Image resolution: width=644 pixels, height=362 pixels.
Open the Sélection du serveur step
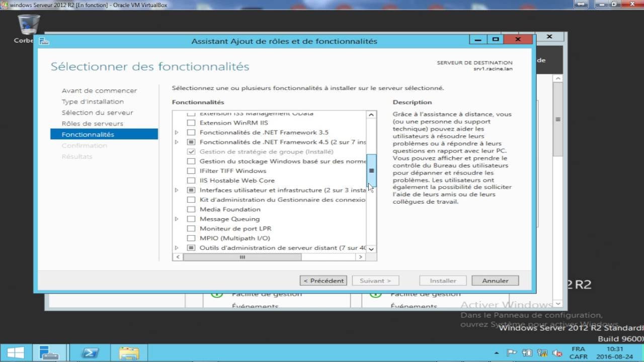click(x=98, y=113)
